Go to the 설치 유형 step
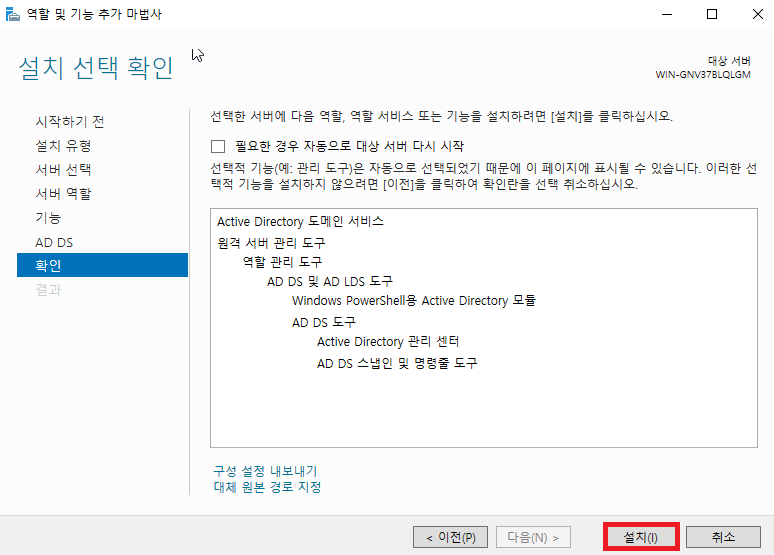 pyautogui.click(x=63, y=146)
